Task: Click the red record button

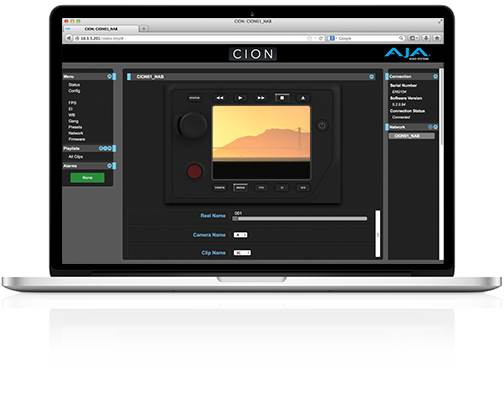Action: [x=194, y=171]
